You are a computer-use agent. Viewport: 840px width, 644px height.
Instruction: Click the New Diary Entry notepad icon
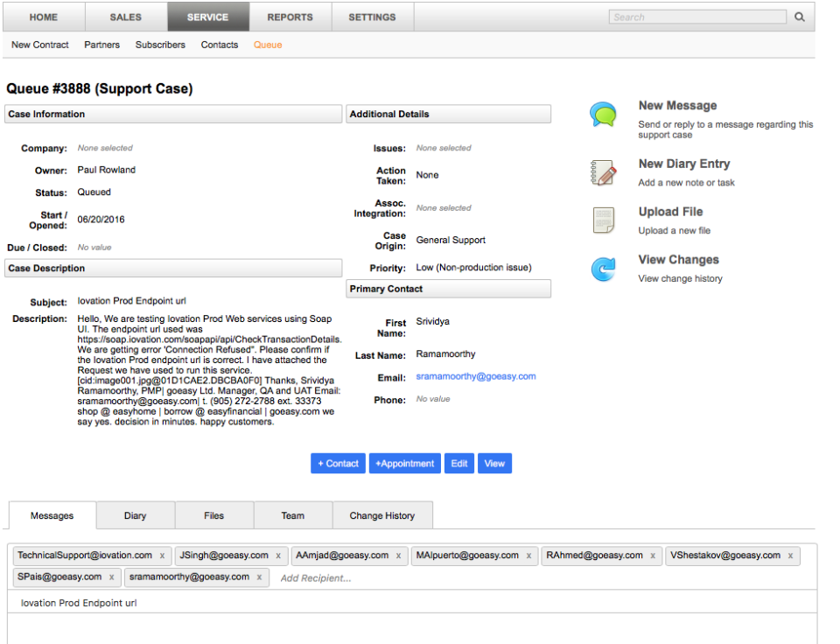pos(603,172)
